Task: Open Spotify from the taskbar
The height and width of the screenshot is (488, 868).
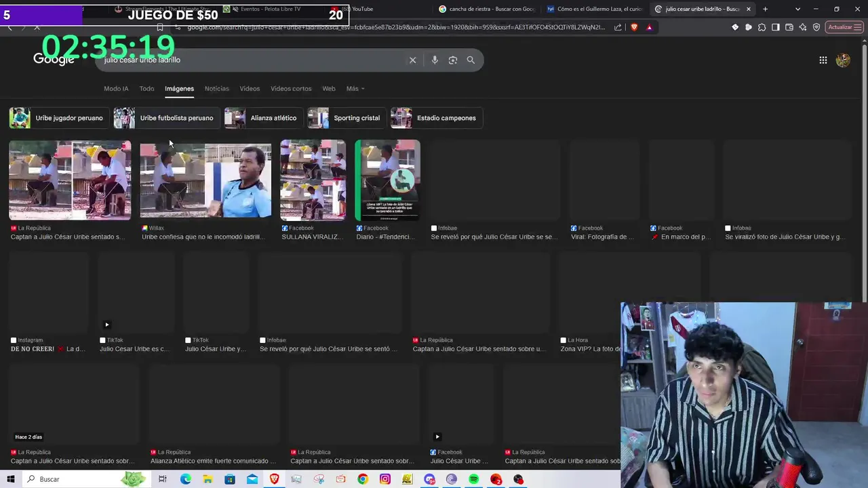Action: click(473, 479)
